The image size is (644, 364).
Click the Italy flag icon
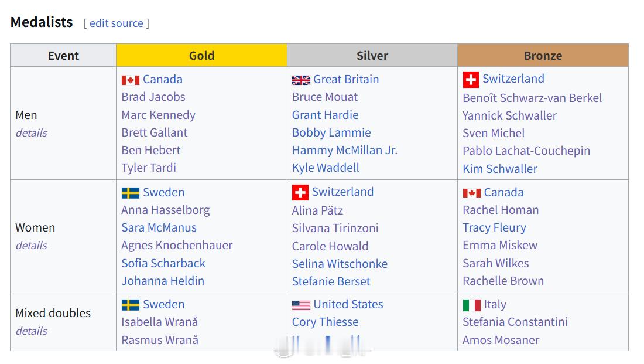click(471, 305)
